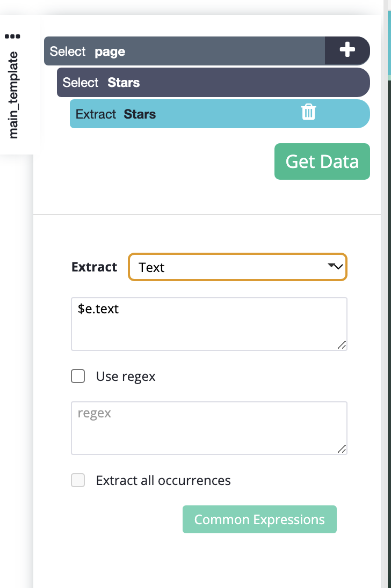Focus the $e.text expression field
Viewport: 391px width, 588px height.
pos(209,324)
